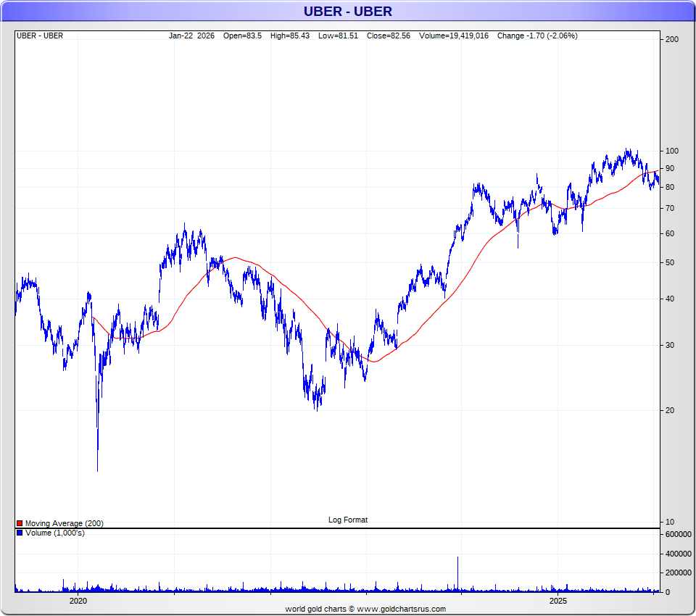Image resolution: width=696 pixels, height=616 pixels.
Task: Click the 90 price axis label
Action: pyautogui.click(x=670, y=169)
